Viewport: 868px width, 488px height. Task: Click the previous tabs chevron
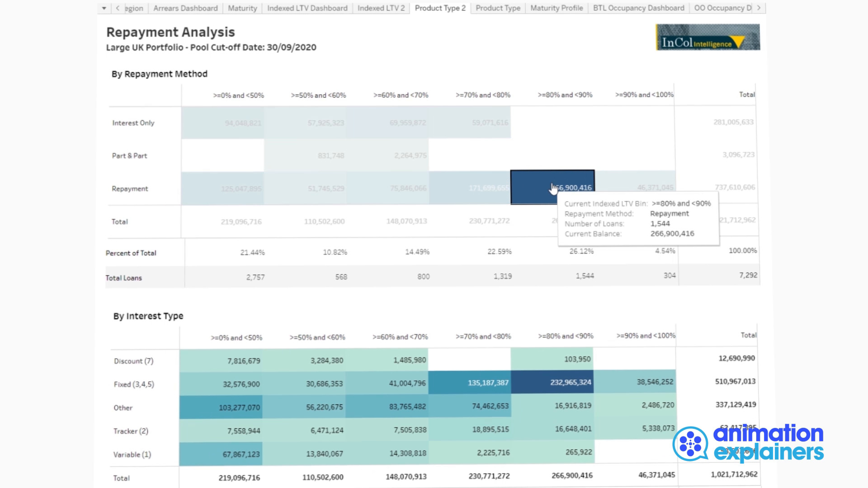pos(118,8)
